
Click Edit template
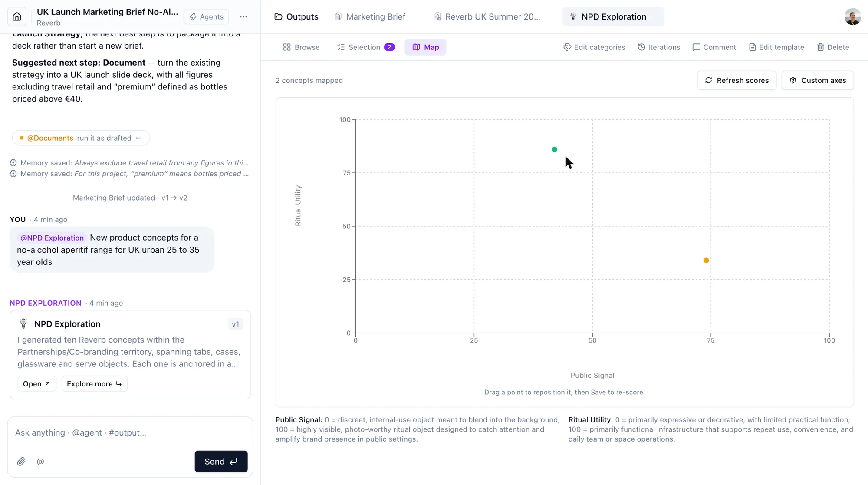[x=776, y=47]
